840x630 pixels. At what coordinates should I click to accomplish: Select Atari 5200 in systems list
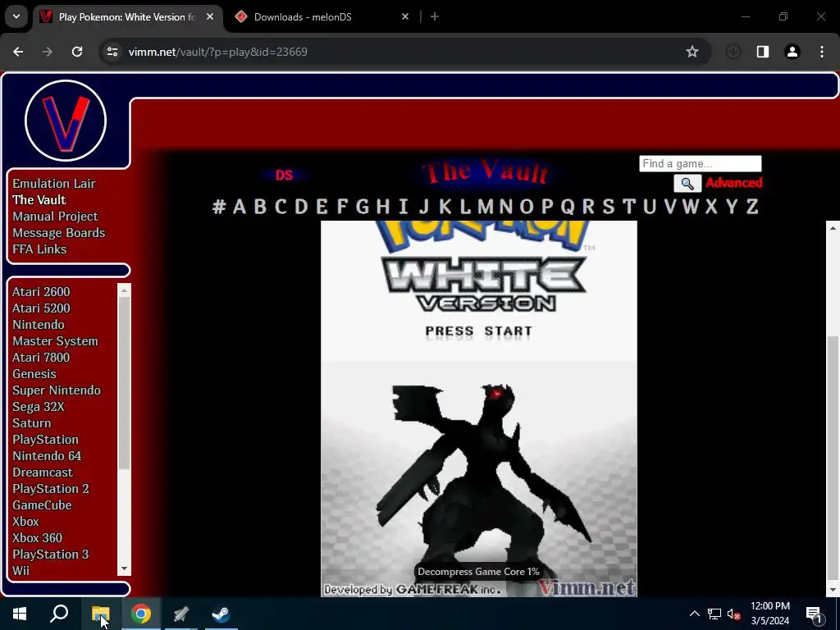point(41,308)
